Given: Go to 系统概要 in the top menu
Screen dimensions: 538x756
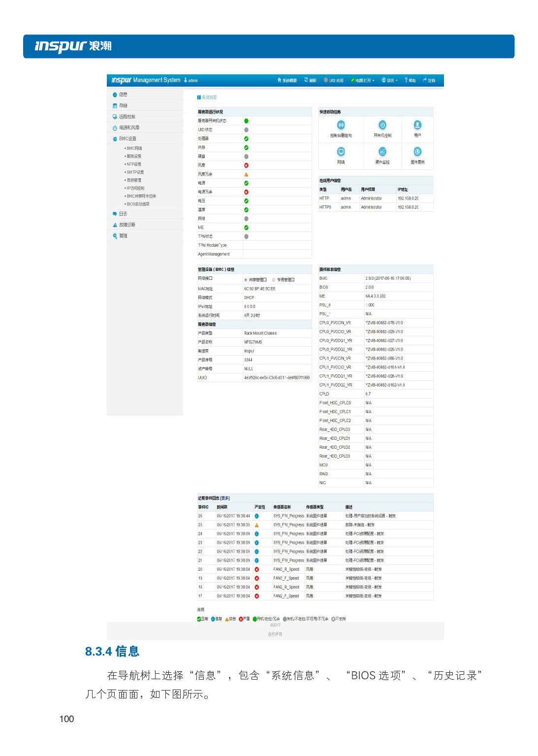Looking at the screenshot, I should point(286,80).
